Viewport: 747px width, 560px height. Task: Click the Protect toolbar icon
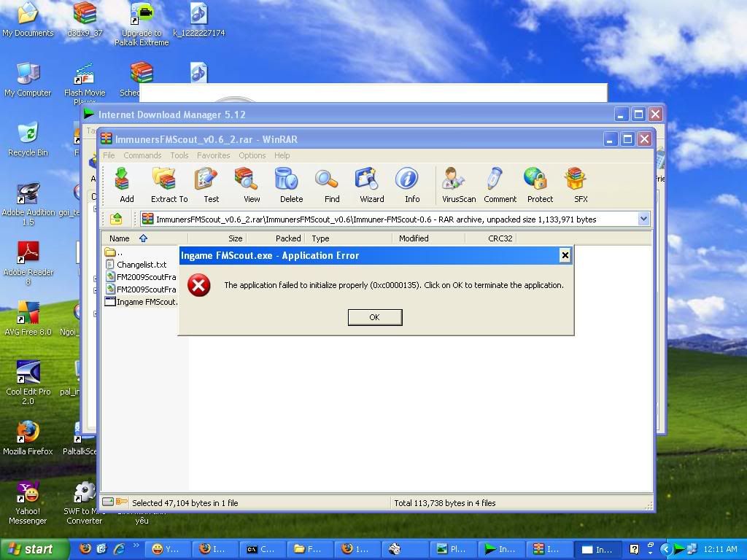coord(540,185)
